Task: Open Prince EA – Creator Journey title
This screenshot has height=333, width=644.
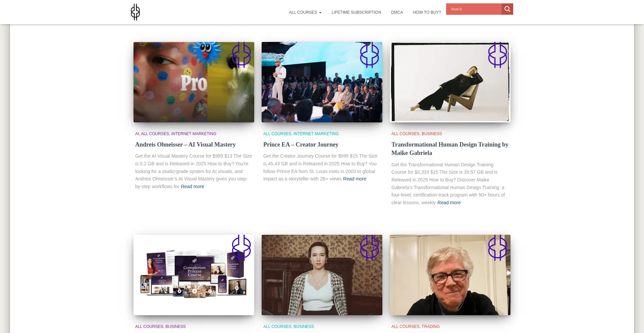Action: 301,145
